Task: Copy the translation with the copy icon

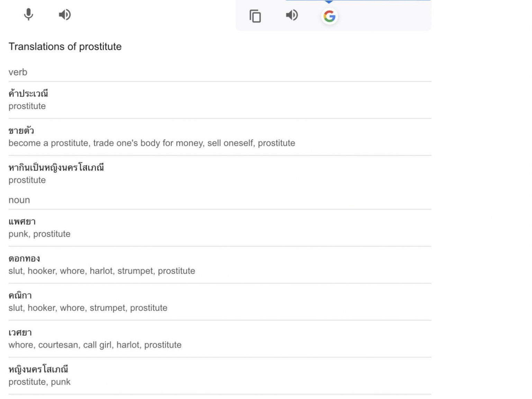Action: pyautogui.click(x=255, y=16)
